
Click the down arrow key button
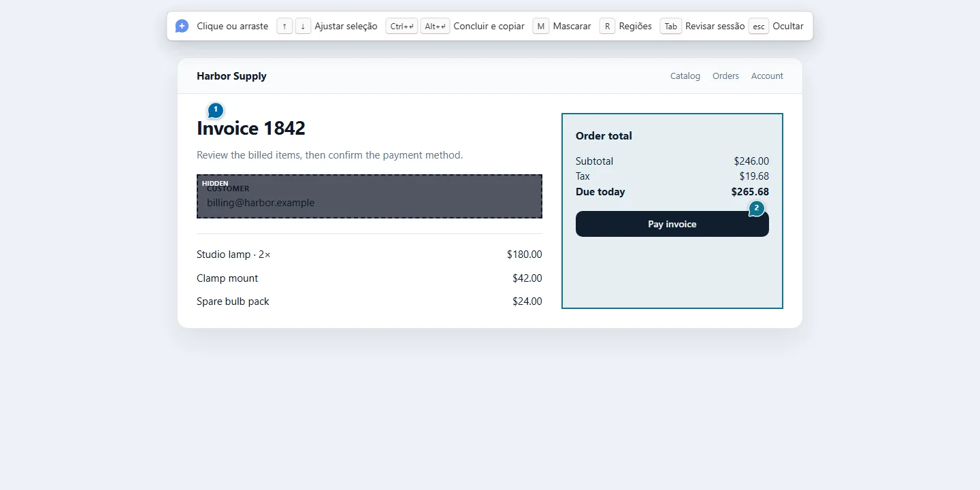303,26
